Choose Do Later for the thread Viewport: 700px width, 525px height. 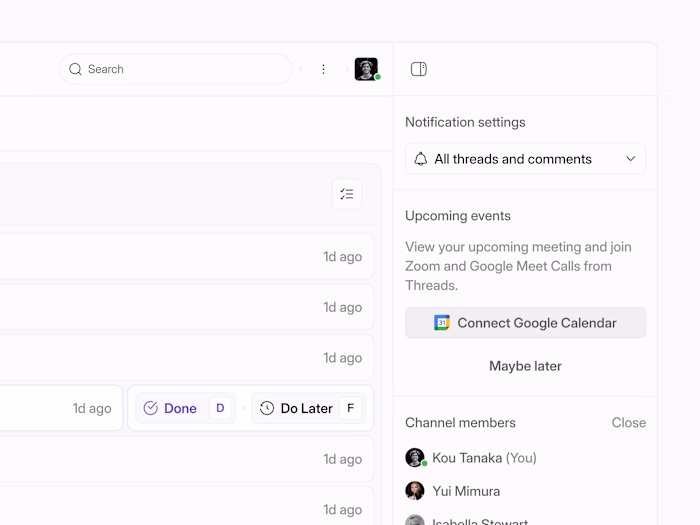point(309,408)
